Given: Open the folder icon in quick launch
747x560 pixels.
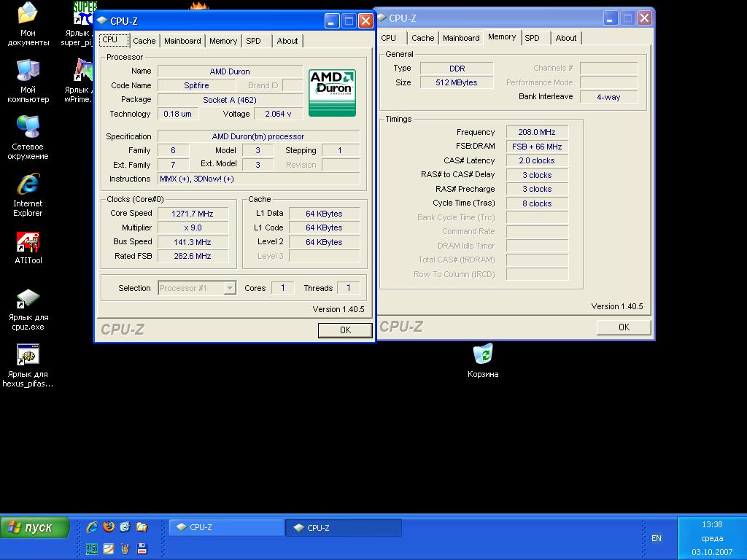Looking at the screenshot, I should [142, 526].
